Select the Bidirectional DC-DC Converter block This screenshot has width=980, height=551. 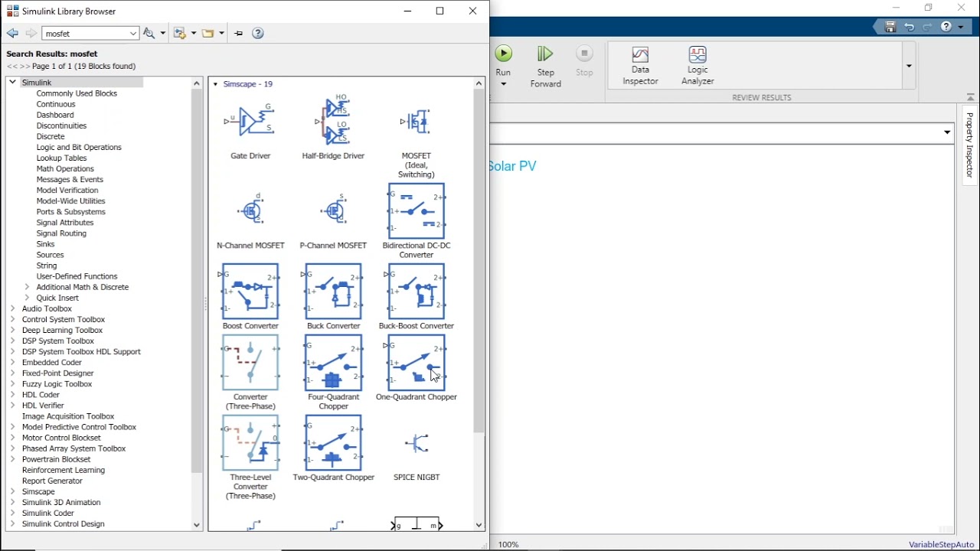(x=416, y=211)
